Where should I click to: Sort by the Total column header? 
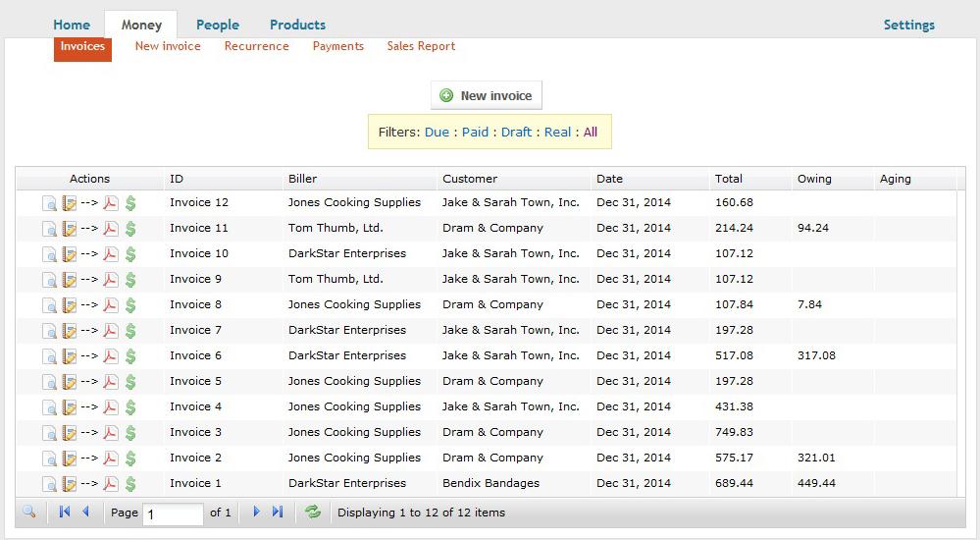[x=729, y=179]
